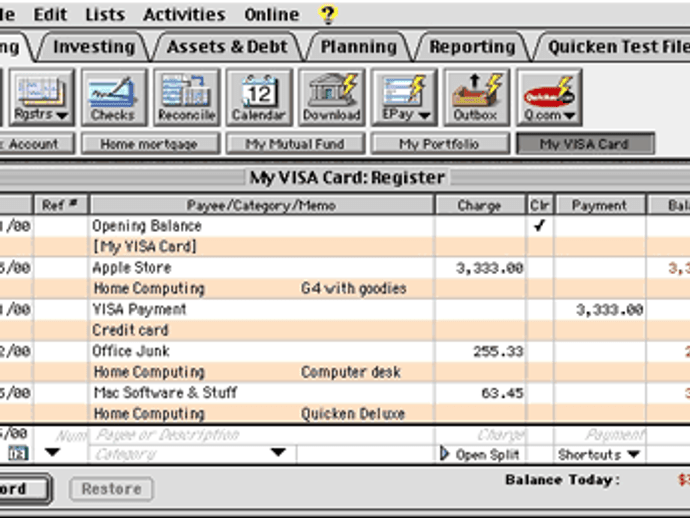The image size is (690, 518).
Task: Click the Credit card category text
Action: [x=130, y=330]
